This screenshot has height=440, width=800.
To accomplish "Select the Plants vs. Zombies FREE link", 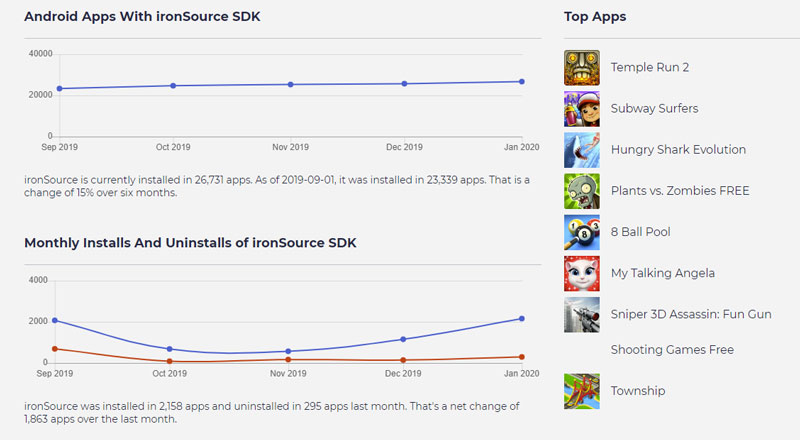I will 680,191.
